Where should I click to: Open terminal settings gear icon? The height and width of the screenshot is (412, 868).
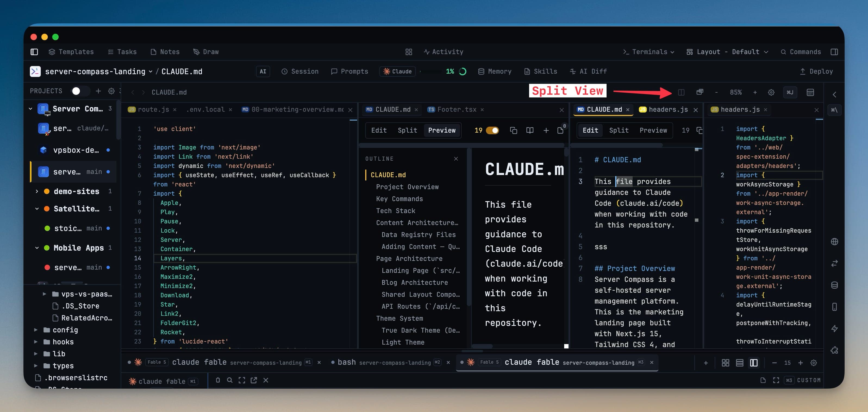pos(813,363)
